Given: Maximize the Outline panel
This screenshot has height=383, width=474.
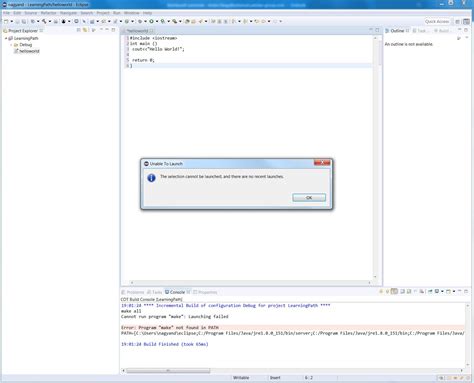Looking at the screenshot, I should 466,30.
